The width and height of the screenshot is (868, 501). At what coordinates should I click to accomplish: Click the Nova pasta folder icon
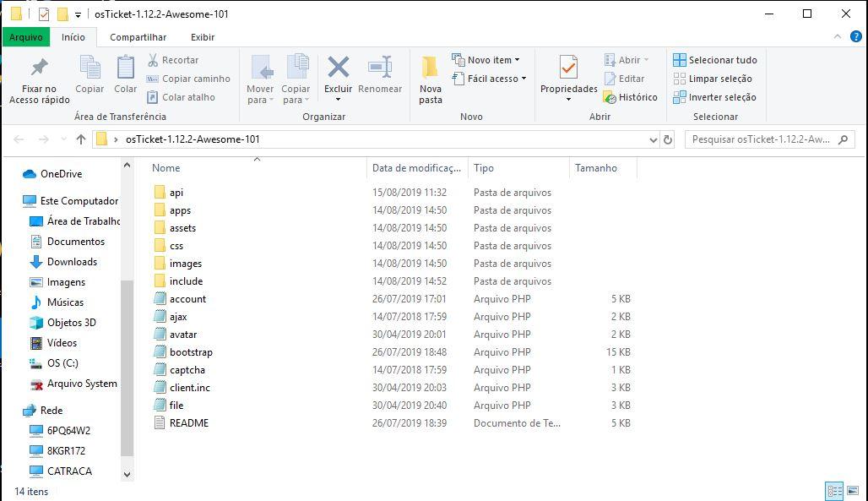pos(430,68)
